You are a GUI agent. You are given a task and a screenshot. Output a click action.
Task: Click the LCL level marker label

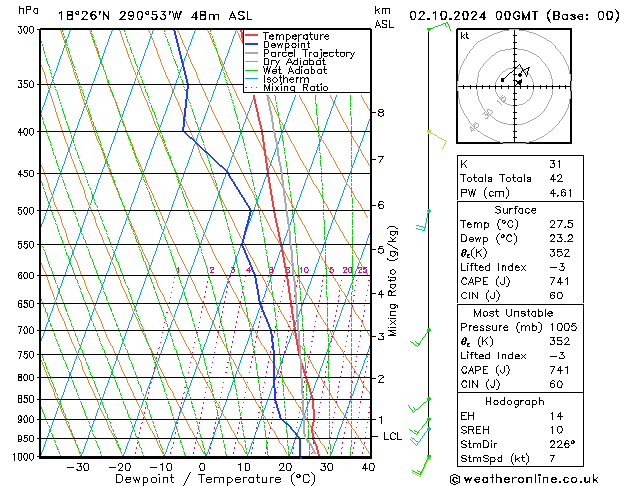(393, 437)
